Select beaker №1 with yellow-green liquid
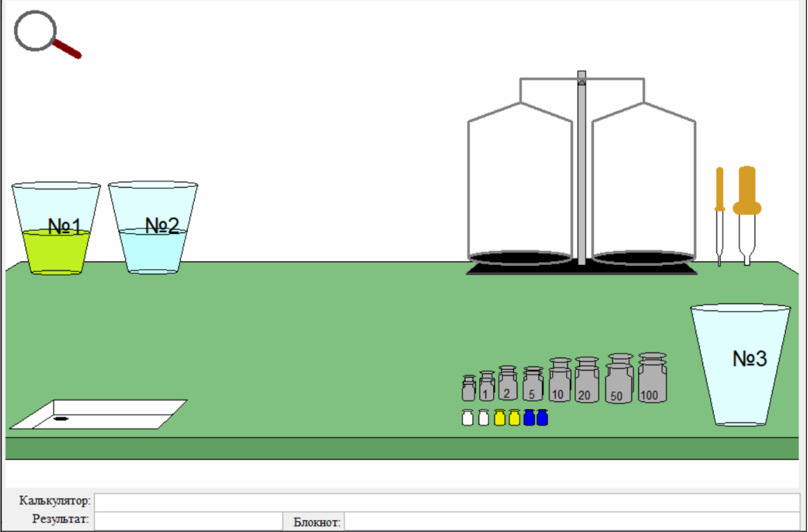The image size is (808, 532). click(56, 228)
